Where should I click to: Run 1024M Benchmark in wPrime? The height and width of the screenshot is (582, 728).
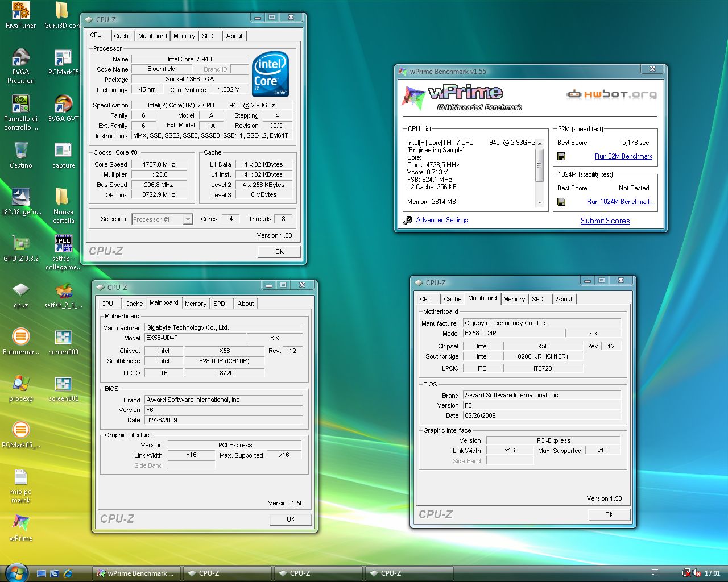pyautogui.click(x=619, y=202)
